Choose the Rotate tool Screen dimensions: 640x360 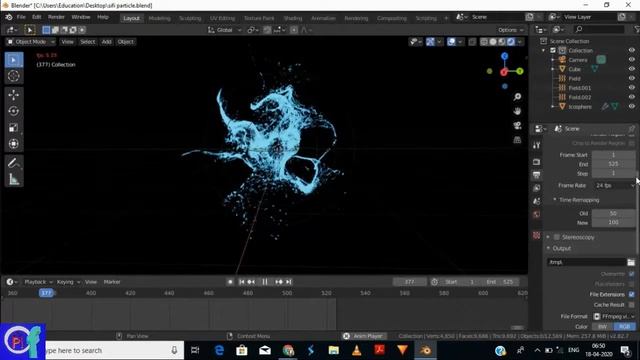click(x=13, y=111)
